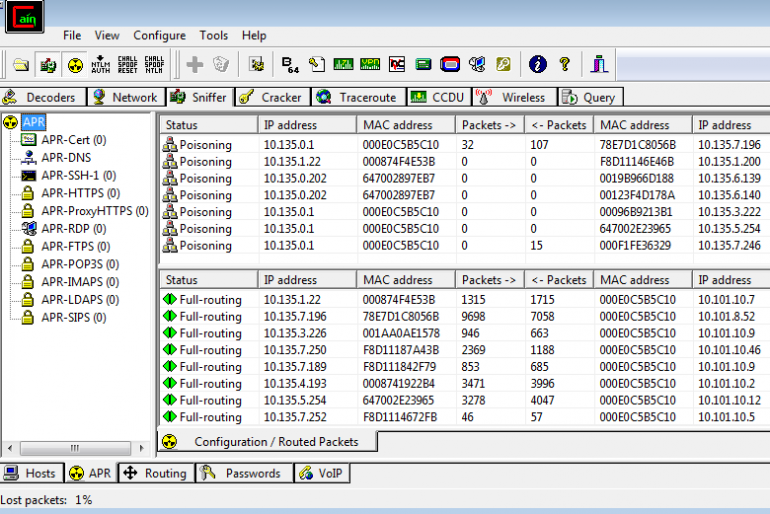Select APR-RDP (0) in the tree

[x=74, y=229]
